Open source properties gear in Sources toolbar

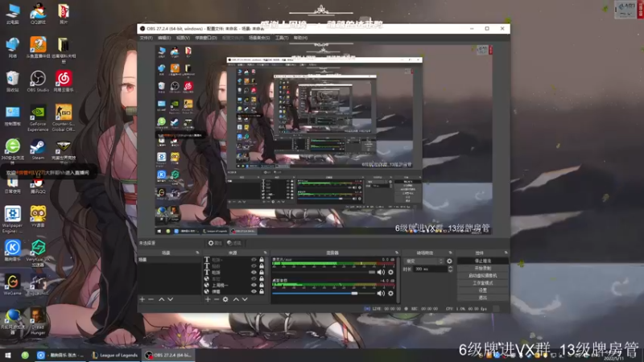(x=225, y=299)
